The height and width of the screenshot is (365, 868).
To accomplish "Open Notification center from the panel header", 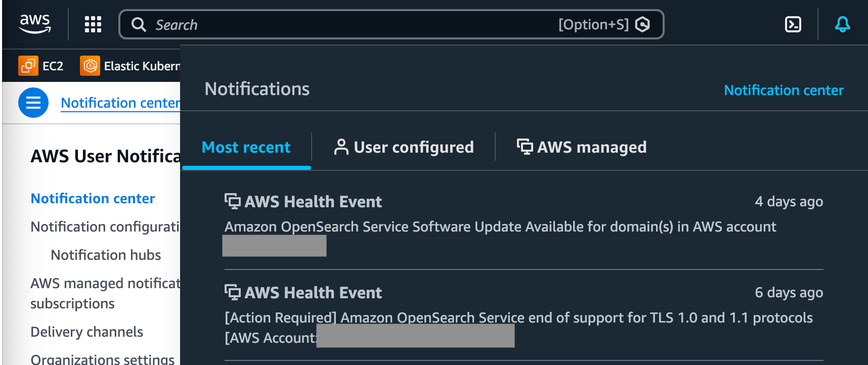I will (784, 90).
